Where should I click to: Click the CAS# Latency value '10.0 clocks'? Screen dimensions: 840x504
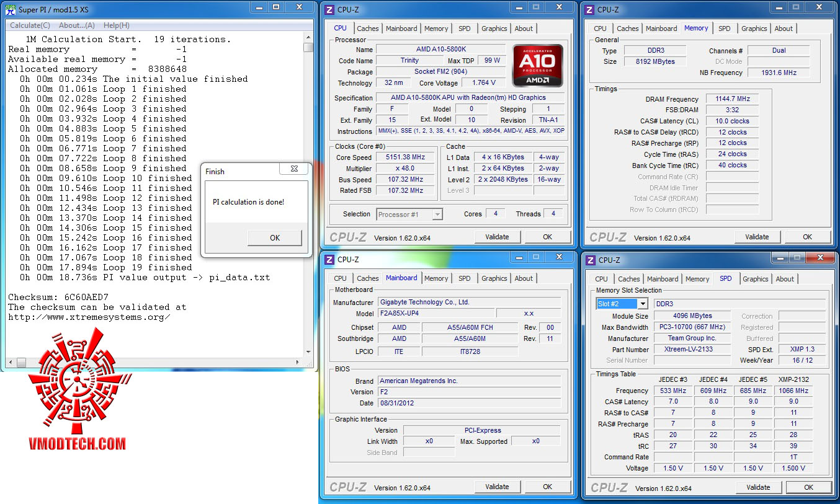[733, 122]
